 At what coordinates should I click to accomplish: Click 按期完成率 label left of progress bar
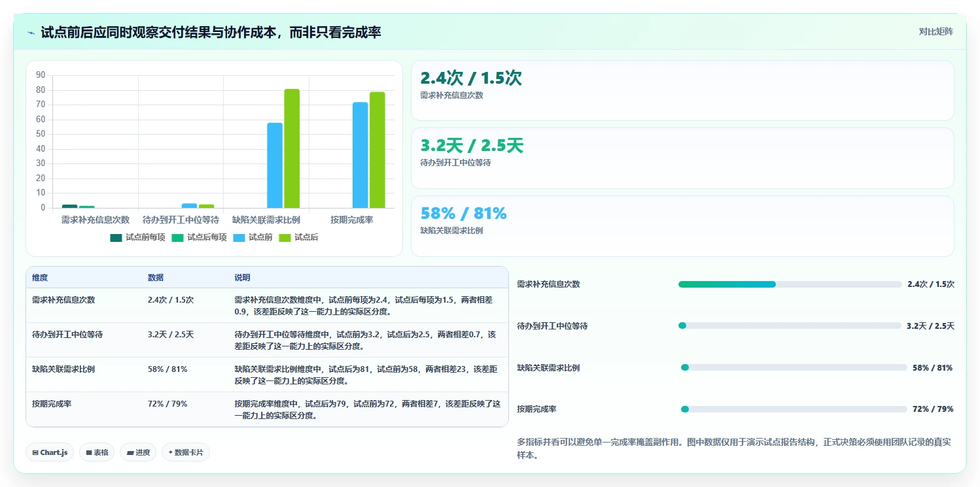coord(536,409)
